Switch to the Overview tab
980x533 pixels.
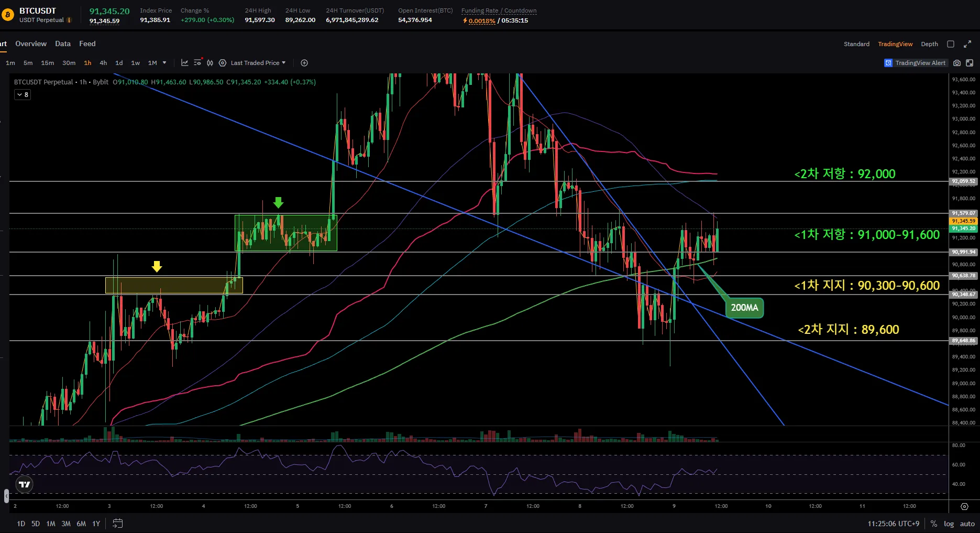(31, 43)
